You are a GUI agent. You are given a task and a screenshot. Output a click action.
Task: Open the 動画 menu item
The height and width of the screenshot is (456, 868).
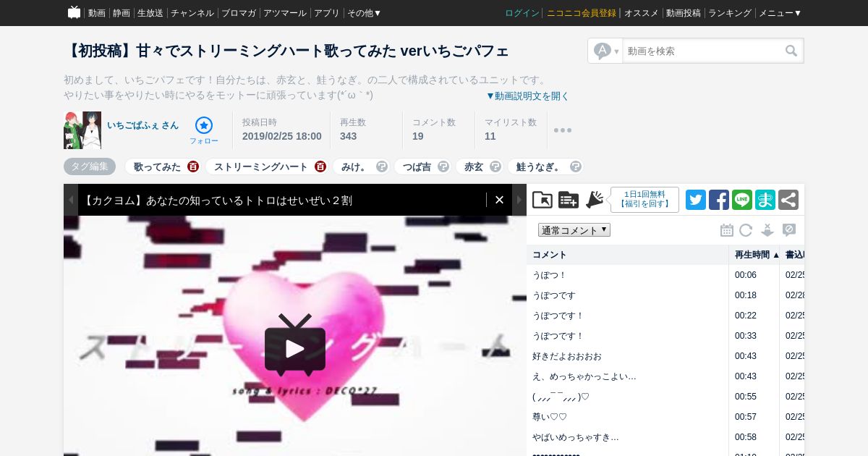97,13
